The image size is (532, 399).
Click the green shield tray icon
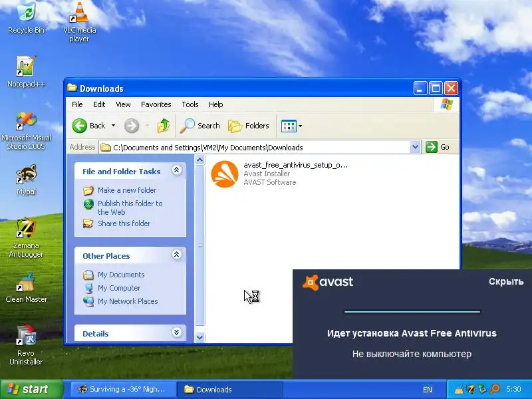point(483,389)
